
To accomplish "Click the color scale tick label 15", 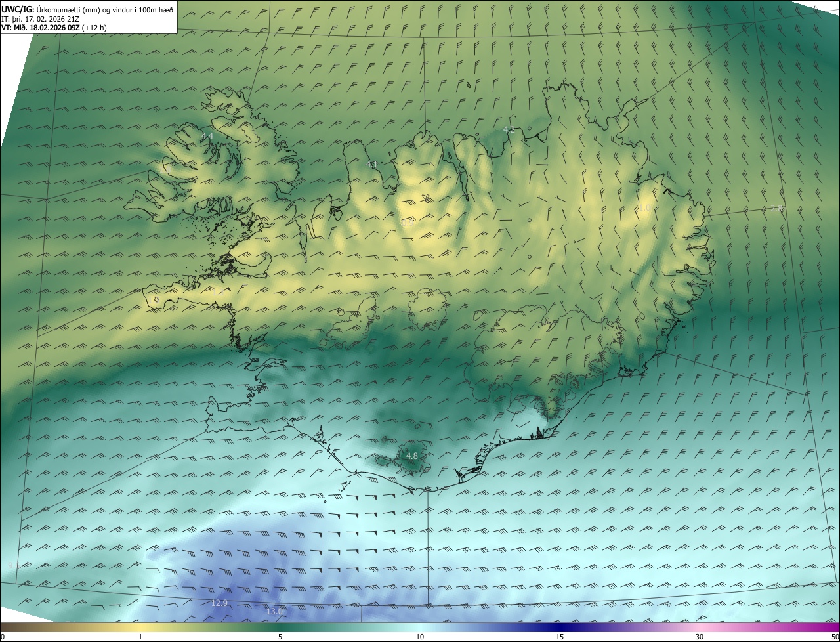I will (x=560, y=637).
